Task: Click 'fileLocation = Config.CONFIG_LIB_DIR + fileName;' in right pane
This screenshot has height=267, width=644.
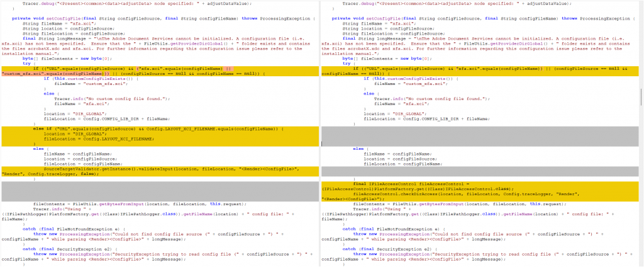Action: (x=426, y=118)
